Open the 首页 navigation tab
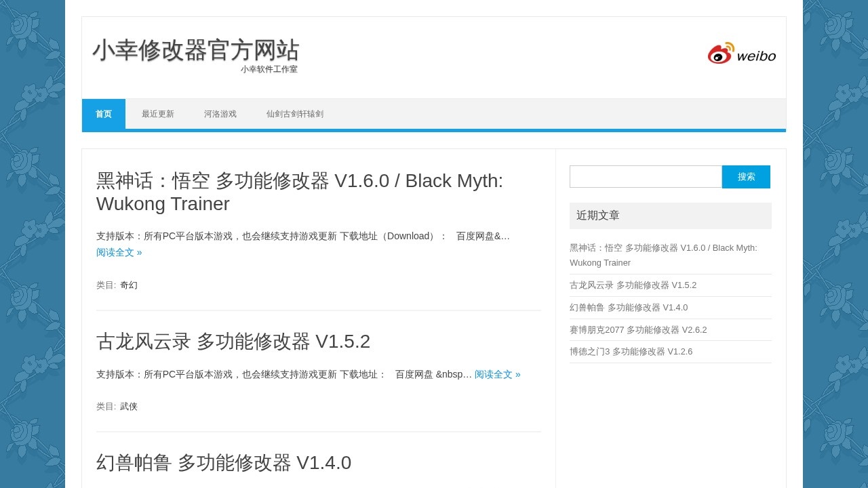Screen dimensions: 868x488 click(x=104, y=114)
